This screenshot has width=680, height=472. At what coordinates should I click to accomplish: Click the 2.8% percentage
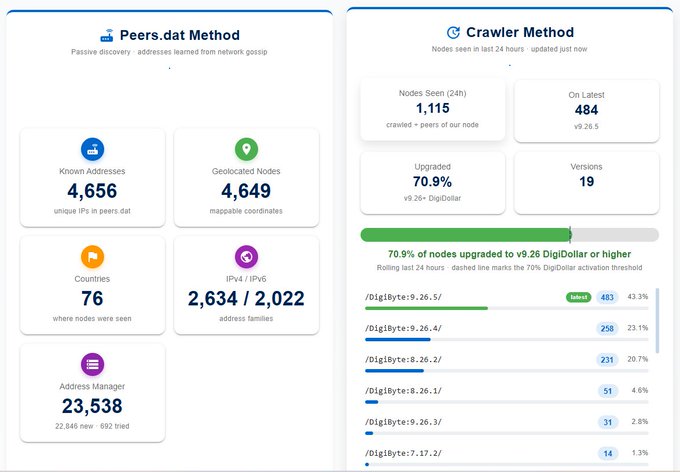click(640, 422)
